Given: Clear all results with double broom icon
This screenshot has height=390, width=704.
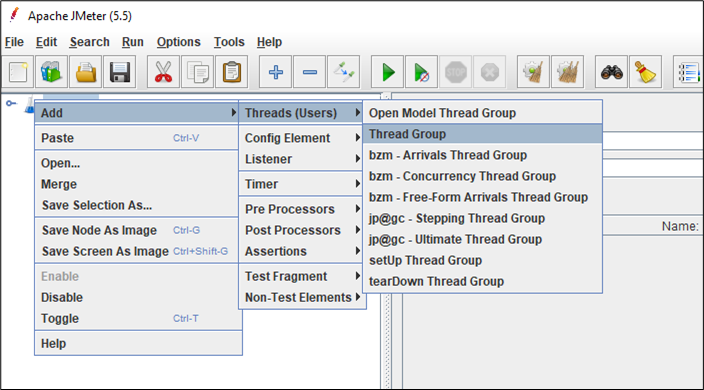Looking at the screenshot, I should [568, 72].
